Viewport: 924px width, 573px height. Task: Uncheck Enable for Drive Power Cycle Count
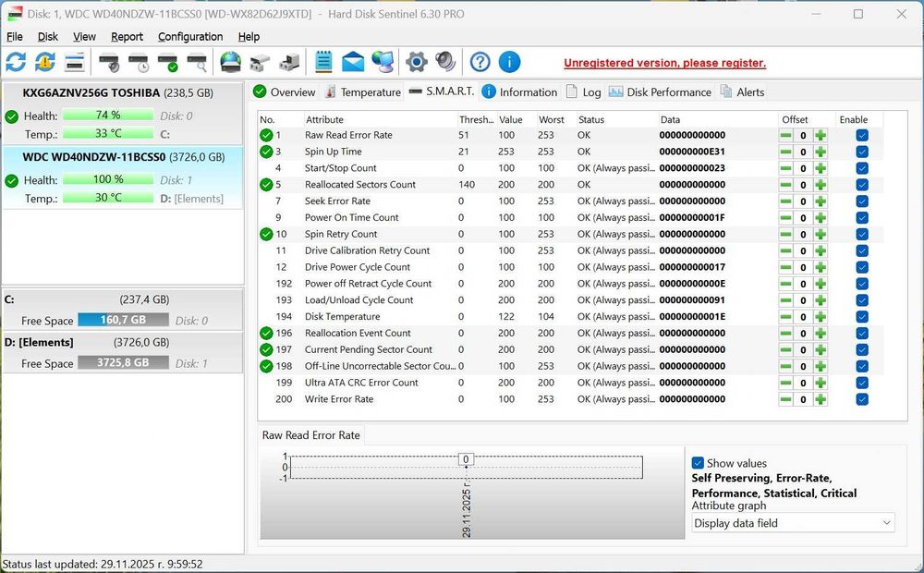click(862, 268)
